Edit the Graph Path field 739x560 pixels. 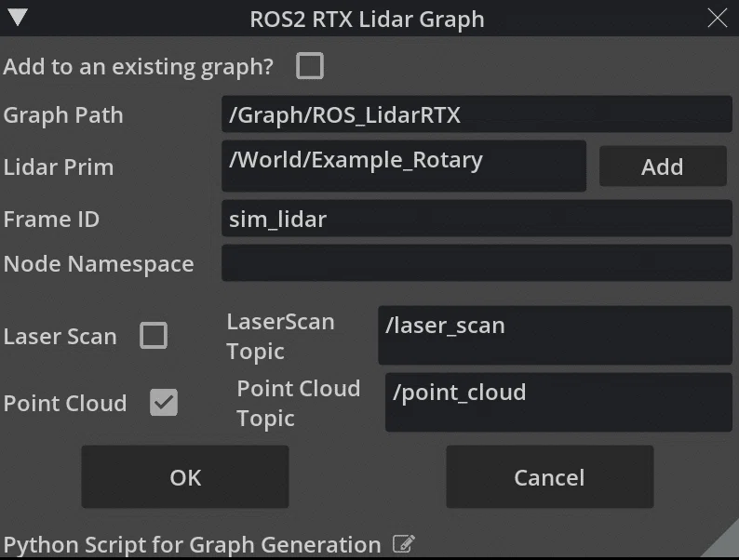click(x=477, y=114)
